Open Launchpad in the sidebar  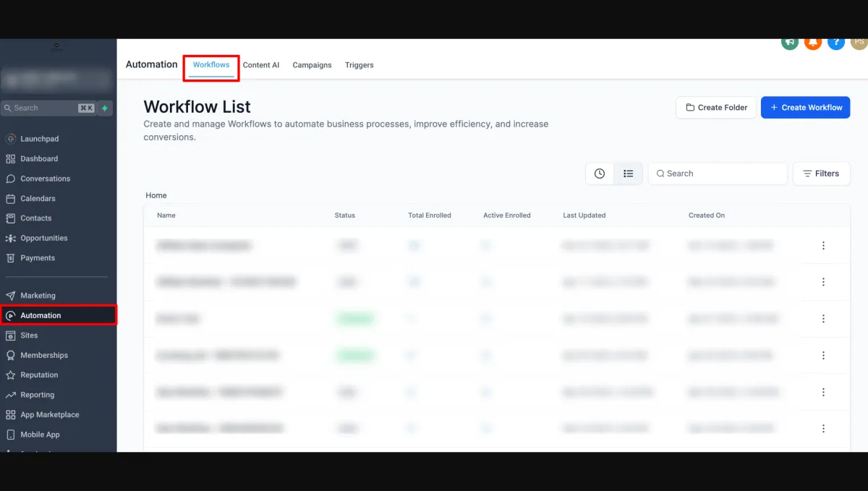(x=40, y=139)
